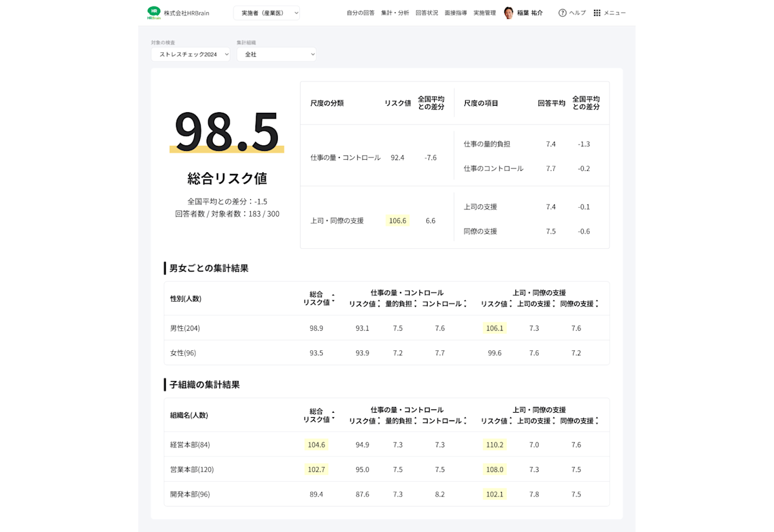The image size is (774, 532).
Task: Click user avatar of 稲葉 祐介
Action: point(509,13)
